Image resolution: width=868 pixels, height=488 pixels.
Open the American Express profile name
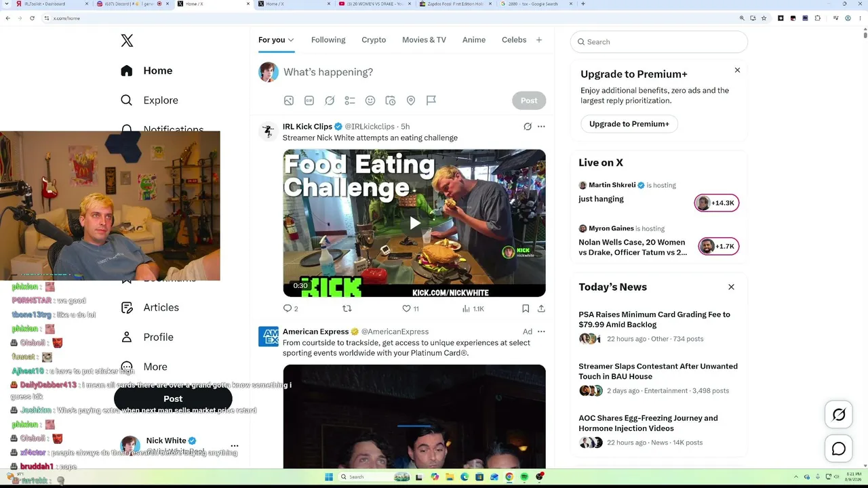coord(316,331)
